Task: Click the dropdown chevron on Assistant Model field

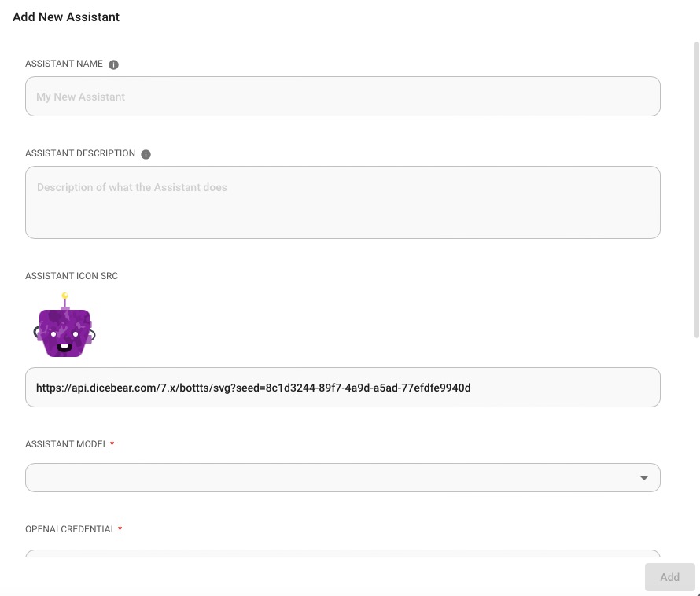Action: (x=643, y=477)
